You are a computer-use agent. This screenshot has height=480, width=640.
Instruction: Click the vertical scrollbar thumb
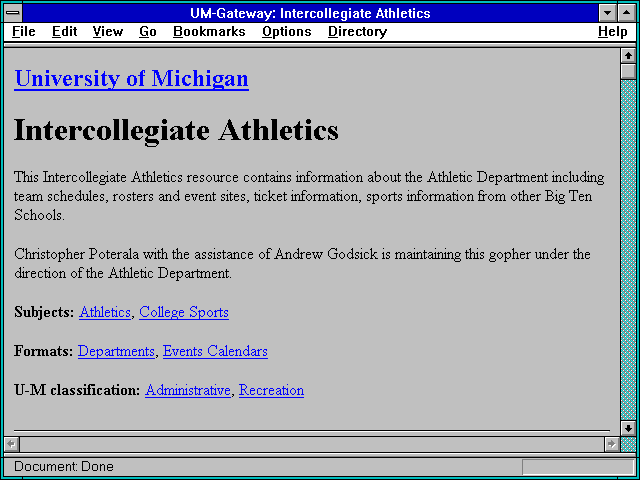[628, 71]
